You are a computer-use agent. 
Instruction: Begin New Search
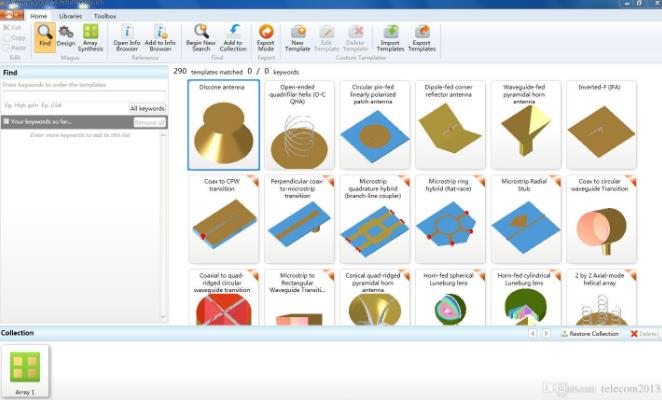coord(201,37)
